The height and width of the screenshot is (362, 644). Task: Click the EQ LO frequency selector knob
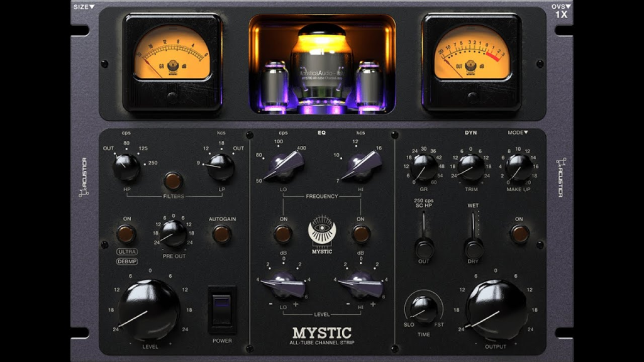pyautogui.click(x=284, y=166)
